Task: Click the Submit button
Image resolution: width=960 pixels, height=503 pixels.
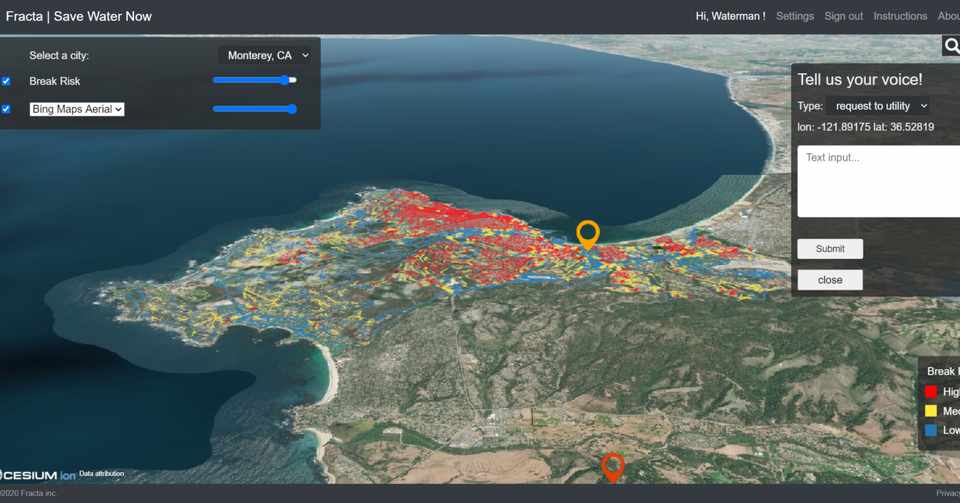Action: coord(830,249)
